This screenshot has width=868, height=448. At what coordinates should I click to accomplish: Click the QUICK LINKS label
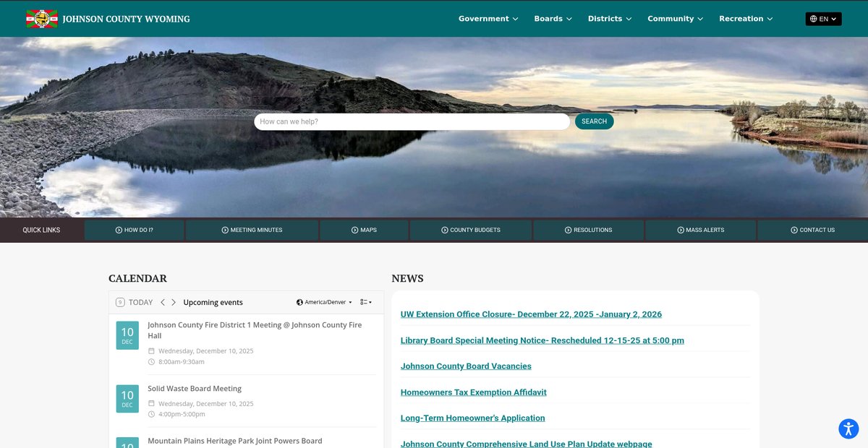tap(41, 230)
